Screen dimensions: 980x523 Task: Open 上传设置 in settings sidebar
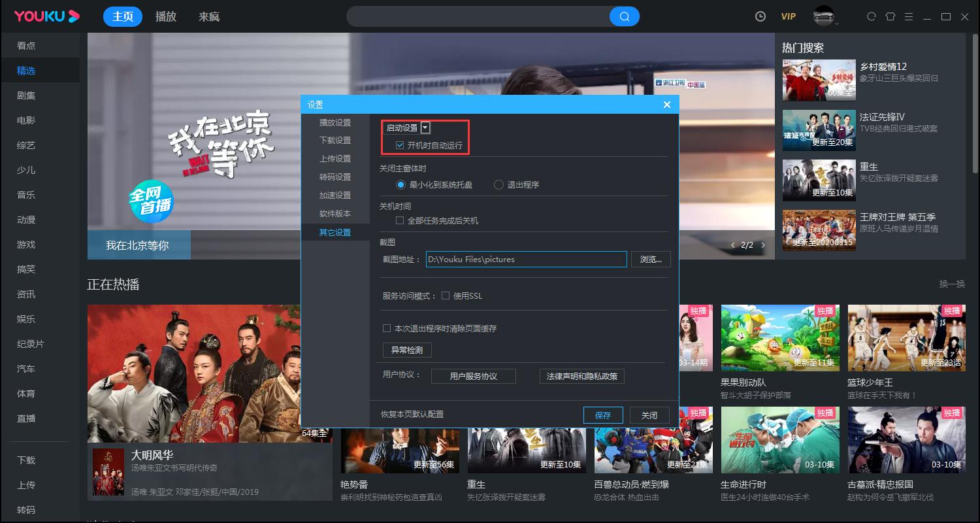tap(335, 159)
